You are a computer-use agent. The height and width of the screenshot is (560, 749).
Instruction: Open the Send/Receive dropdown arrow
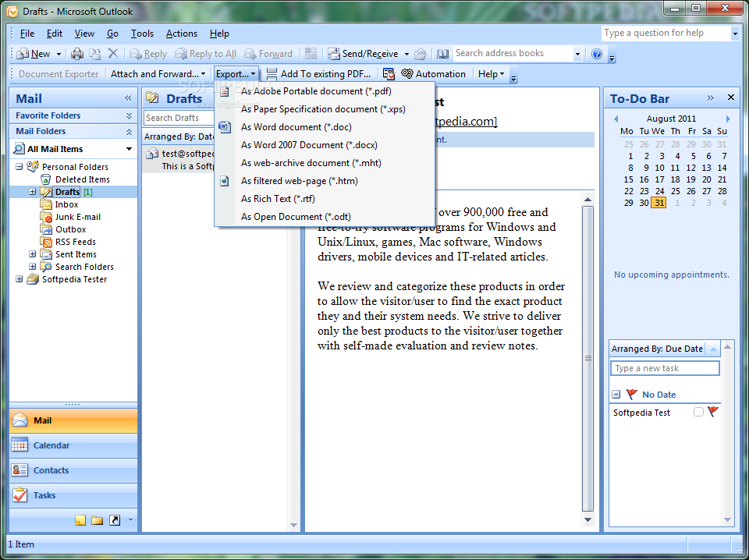pos(406,55)
